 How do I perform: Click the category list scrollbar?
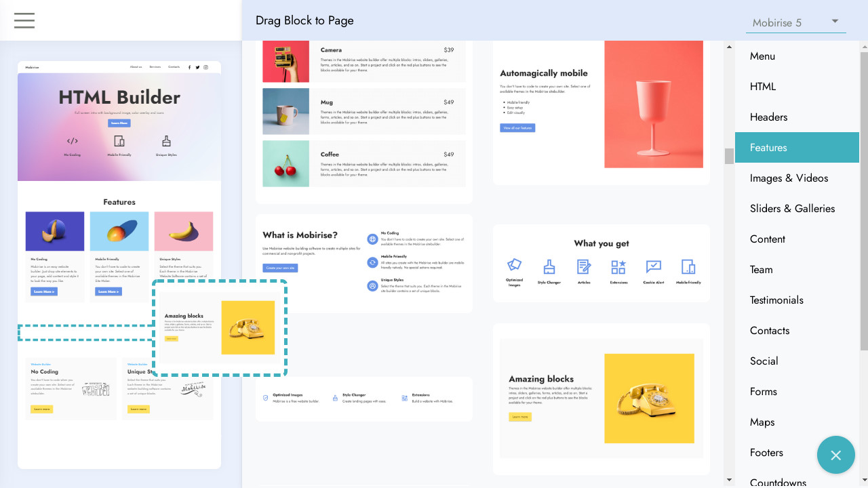tap(864, 201)
